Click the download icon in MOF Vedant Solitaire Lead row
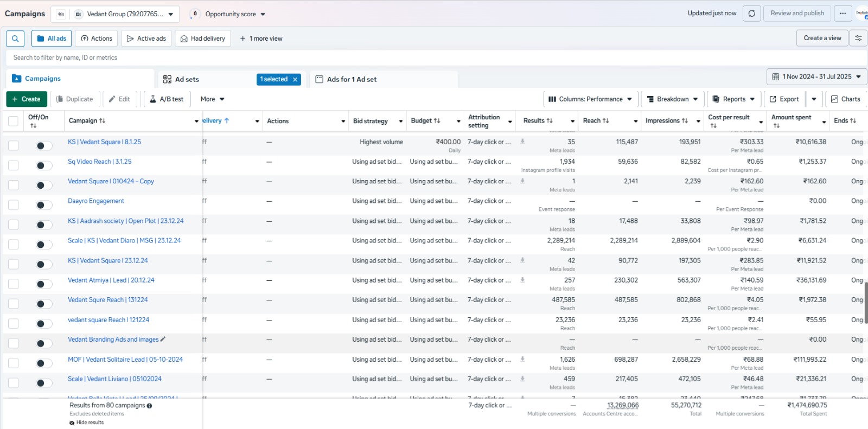The width and height of the screenshot is (868, 429). 522,359
